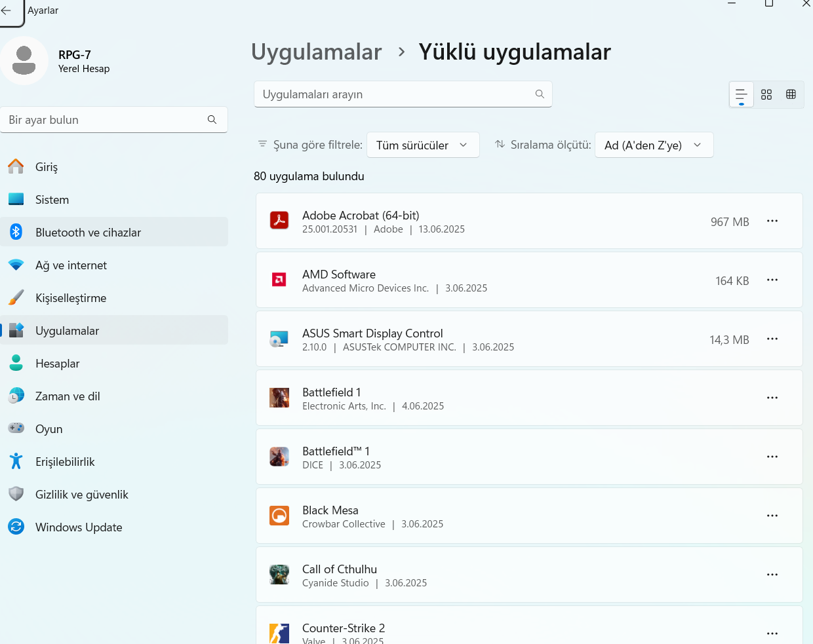Image resolution: width=813 pixels, height=644 pixels.
Task: Open Zaman ve dil settings
Action: click(x=114, y=396)
